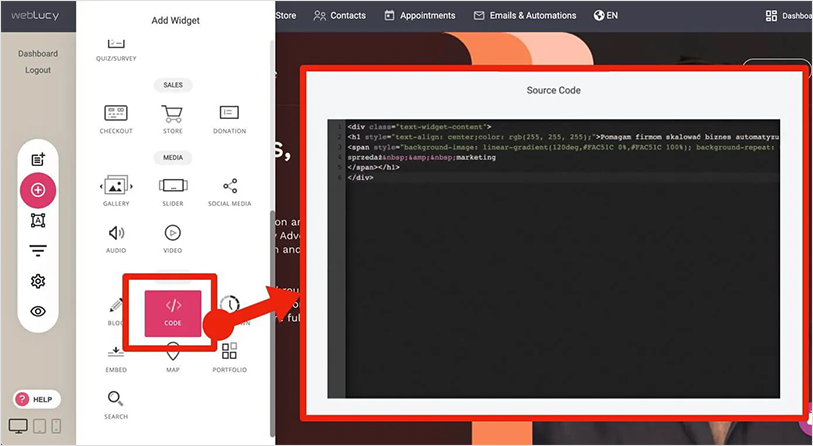Open the Contacts menu item

tap(340, 16)
